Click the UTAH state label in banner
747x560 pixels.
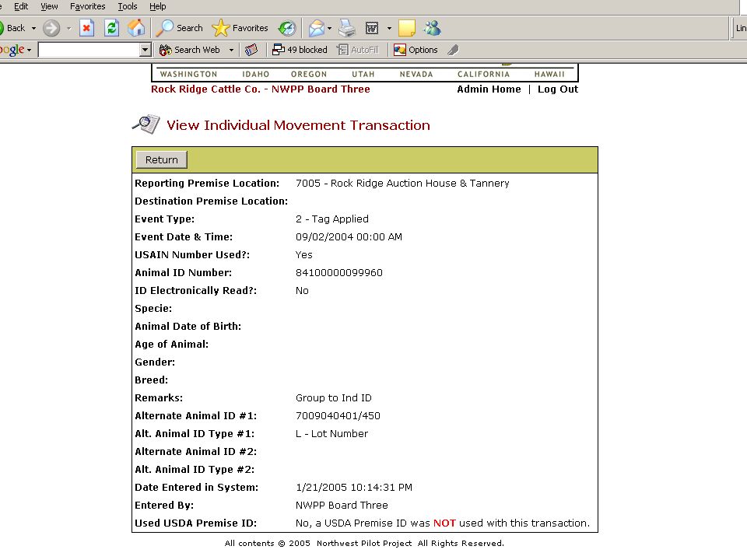(x=363, y=75)
